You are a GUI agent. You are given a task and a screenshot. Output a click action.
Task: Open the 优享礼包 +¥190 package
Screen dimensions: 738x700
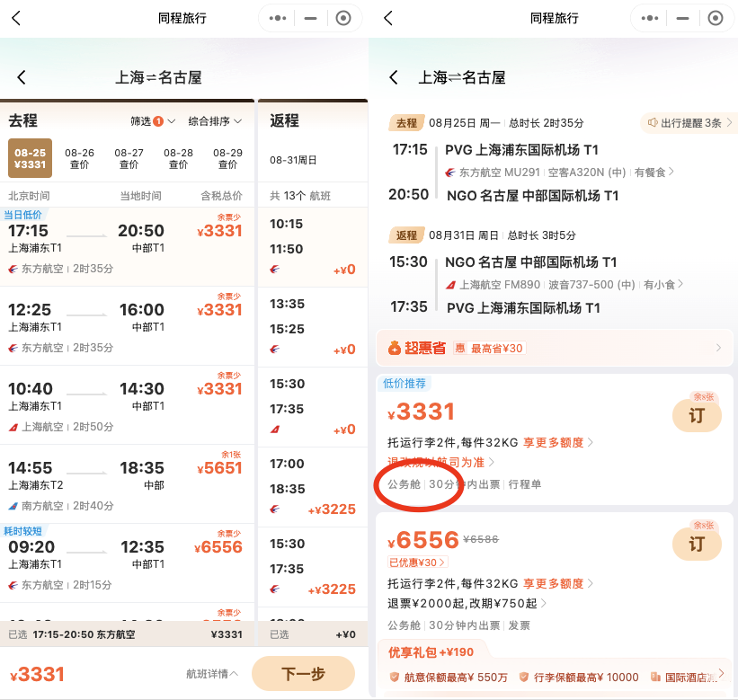click(431, 652)
